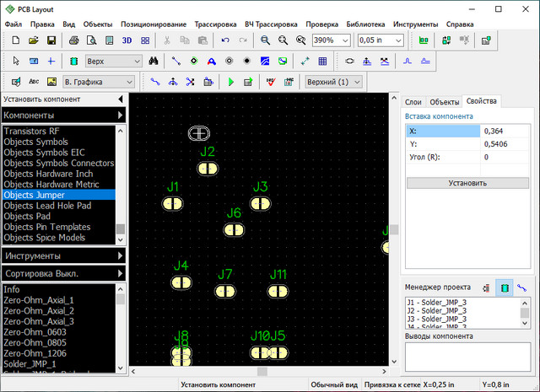The image size is (540, 392).
Task: Click the Print icon
Action: (x=73, y=40)
